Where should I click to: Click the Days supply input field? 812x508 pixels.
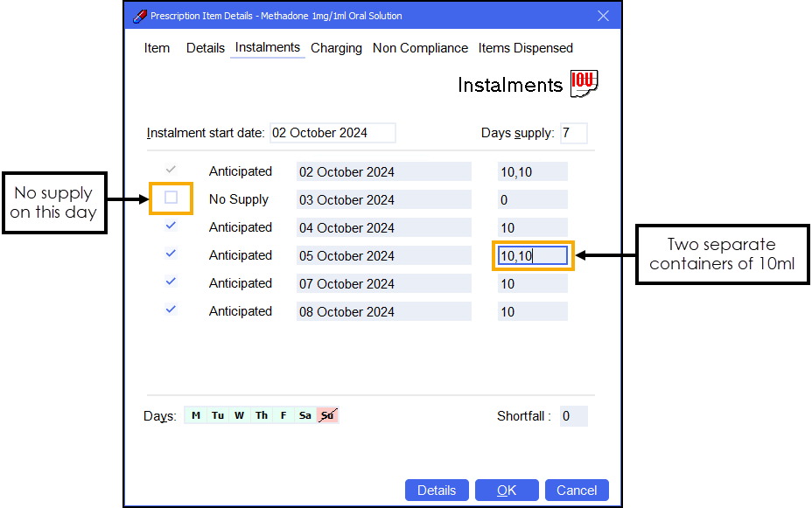tap(573, 133)
